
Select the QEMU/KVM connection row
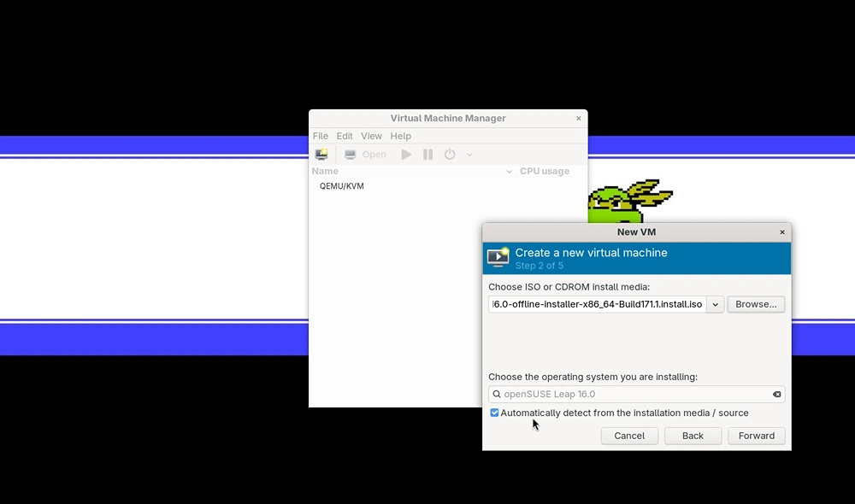pos(448,186)
